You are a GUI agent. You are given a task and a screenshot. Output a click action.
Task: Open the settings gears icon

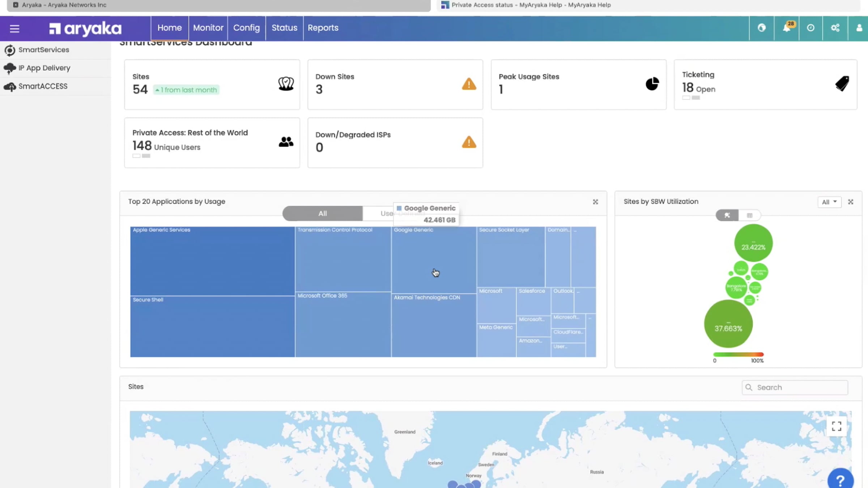pos(835,28)
